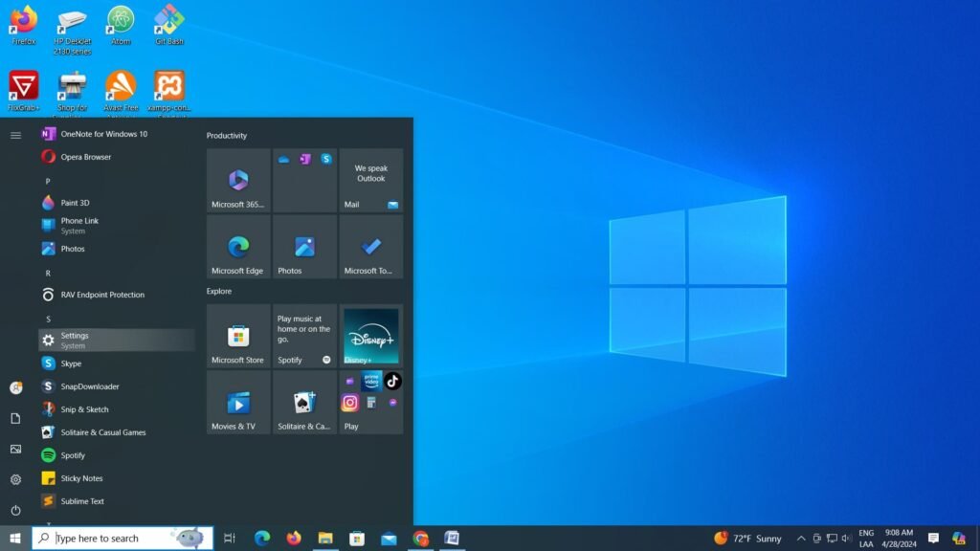Open Photos in the app list
The width and height of the screenshot is (980, 551).
pos(116,249)
